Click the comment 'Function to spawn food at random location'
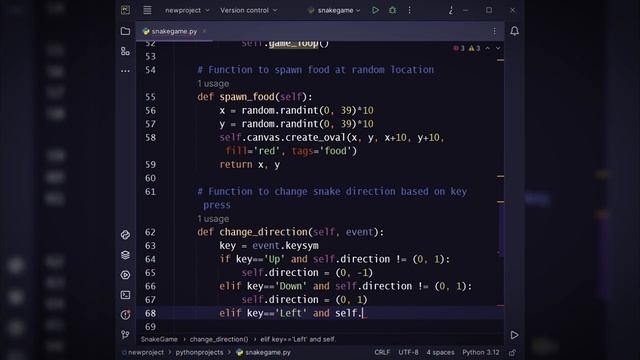 (x=316, y=70)
